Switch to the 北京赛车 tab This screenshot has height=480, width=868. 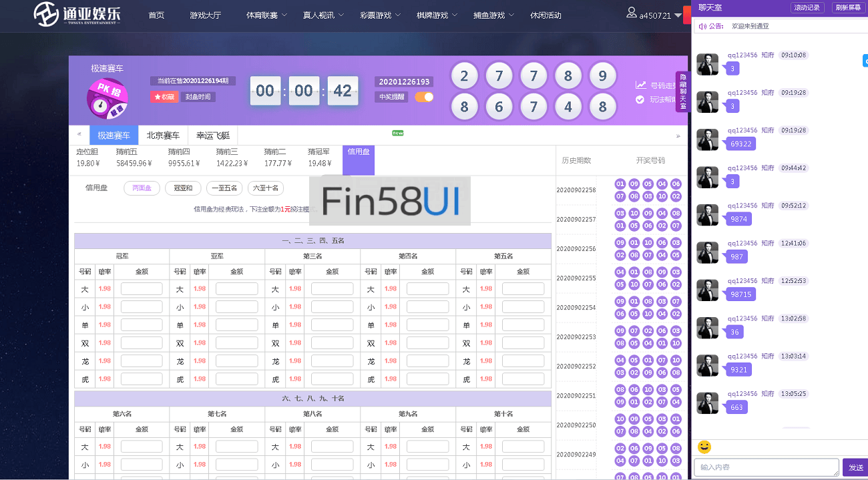coord(163,136)
